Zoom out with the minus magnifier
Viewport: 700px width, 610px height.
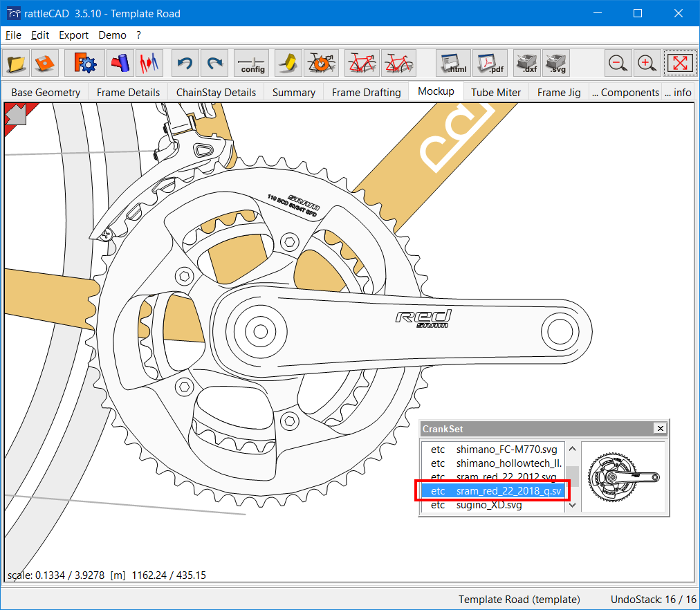618,63
